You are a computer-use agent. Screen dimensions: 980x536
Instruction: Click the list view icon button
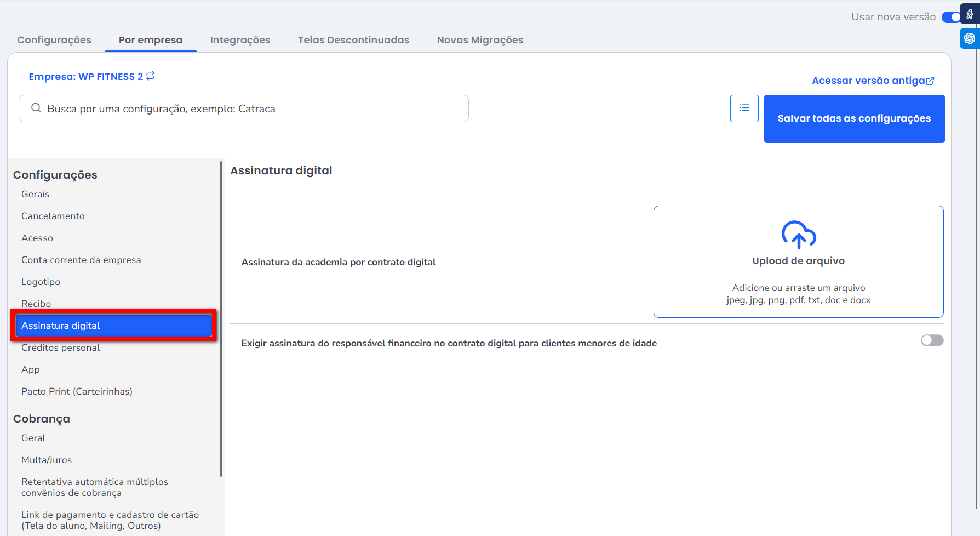tap(744, 109)
